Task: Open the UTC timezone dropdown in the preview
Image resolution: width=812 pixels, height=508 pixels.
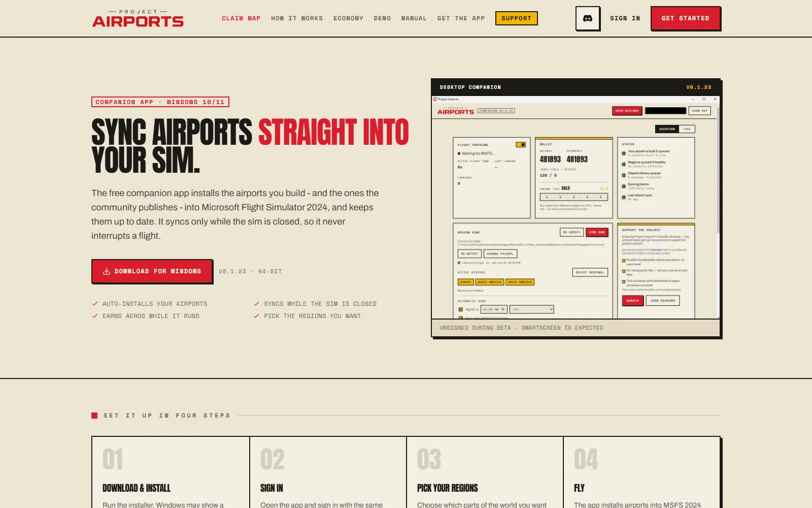Action: click(x=532, y=309)
